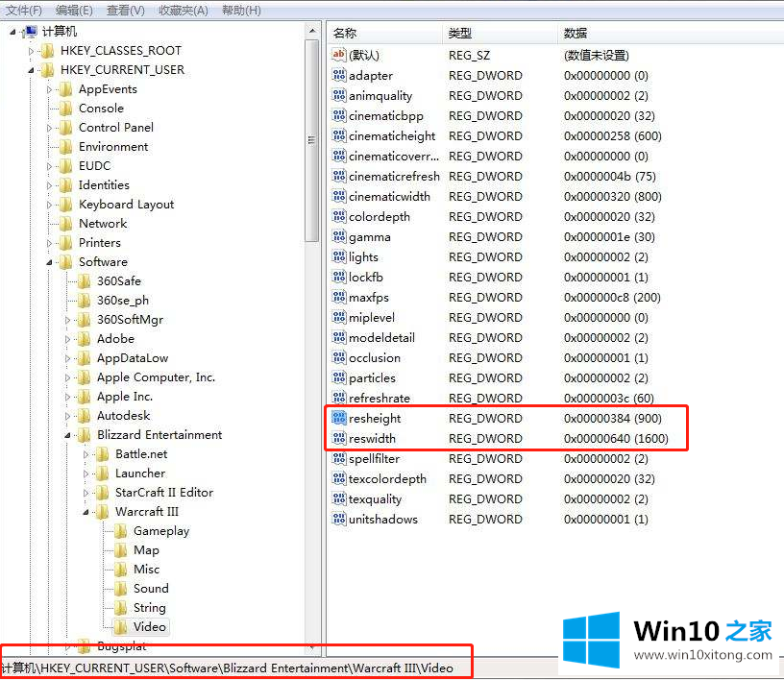Select the Autodesk key in the tree
The width and height of the screenshot is (784, 680).
[x=124, y=416]
